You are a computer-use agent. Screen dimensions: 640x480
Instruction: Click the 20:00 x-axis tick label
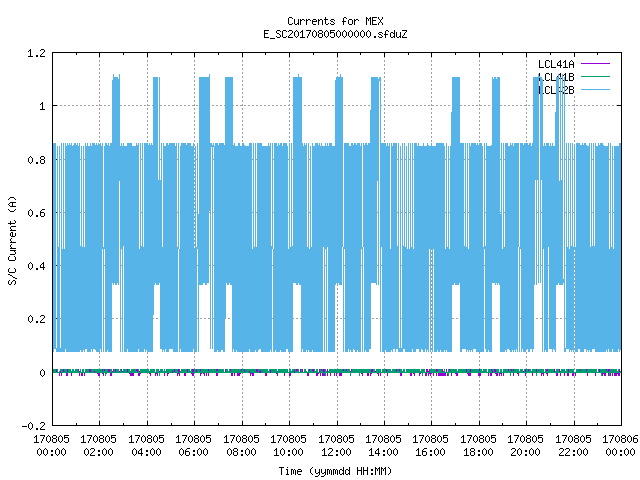(x=525, y=452)
